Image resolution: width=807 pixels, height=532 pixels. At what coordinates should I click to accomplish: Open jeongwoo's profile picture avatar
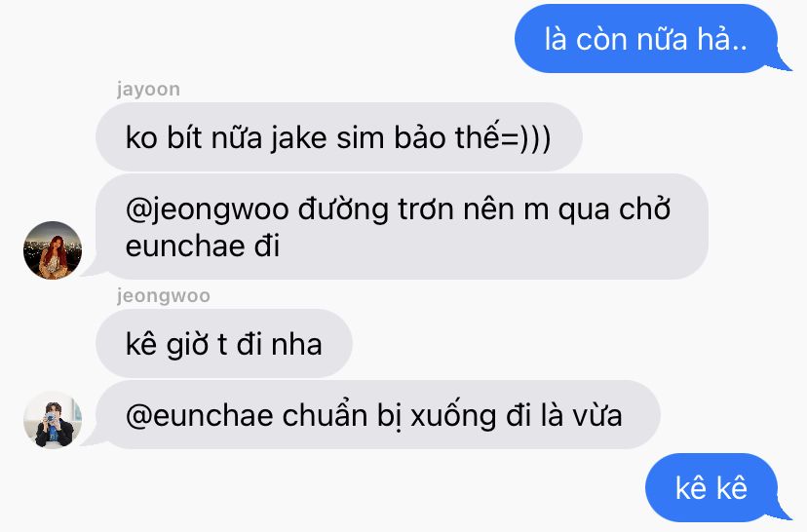coord(53,419)
